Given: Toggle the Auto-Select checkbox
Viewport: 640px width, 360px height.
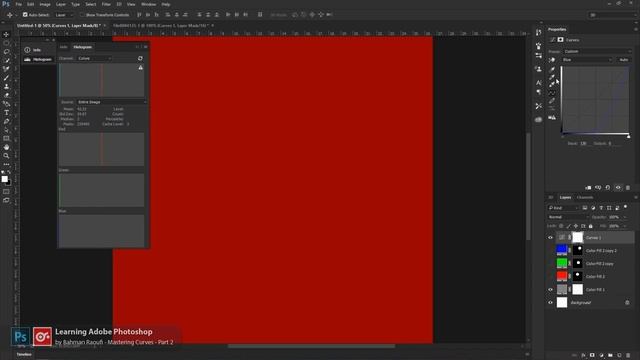Looking at the screenshot, I should click(25, 15).
